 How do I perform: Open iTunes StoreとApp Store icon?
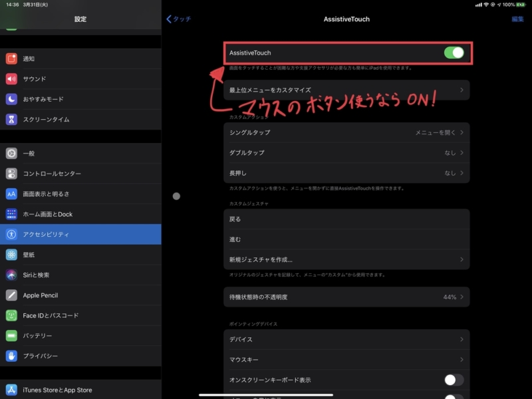coord(11,390)
